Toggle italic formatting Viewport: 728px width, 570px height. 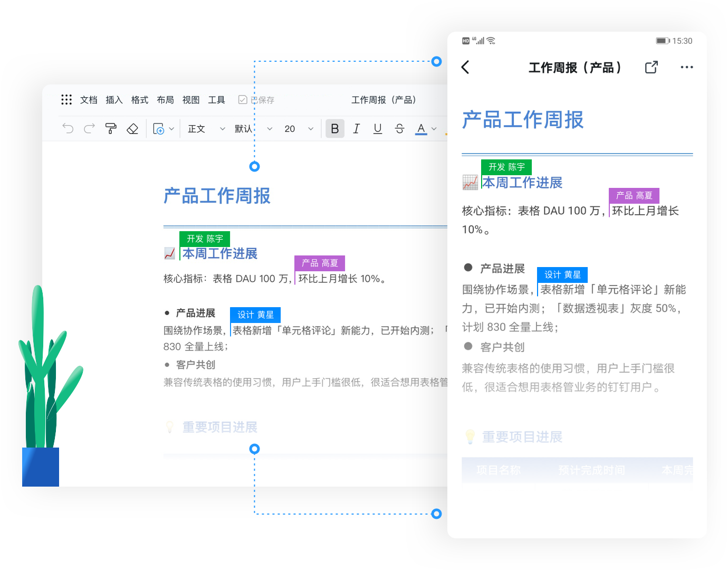(x=356, y=128)
